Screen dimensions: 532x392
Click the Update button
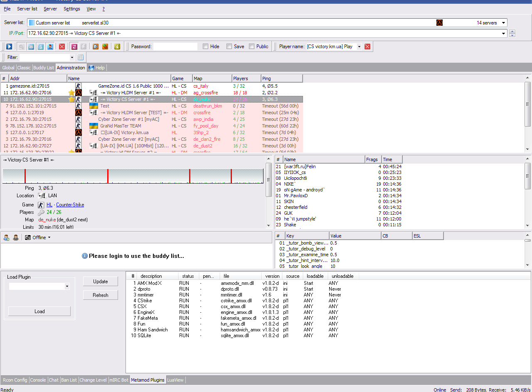pyautogui.click(x=101, y=282)
